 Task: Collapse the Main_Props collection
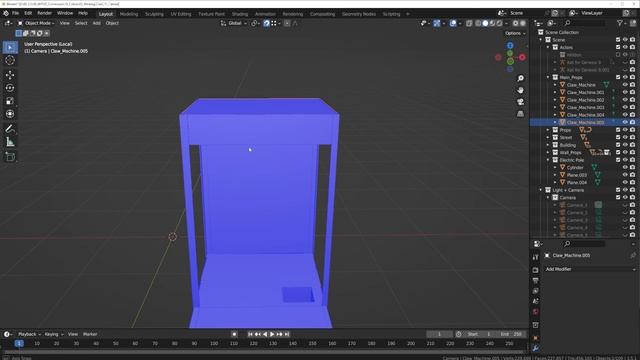tap(548, 77)
